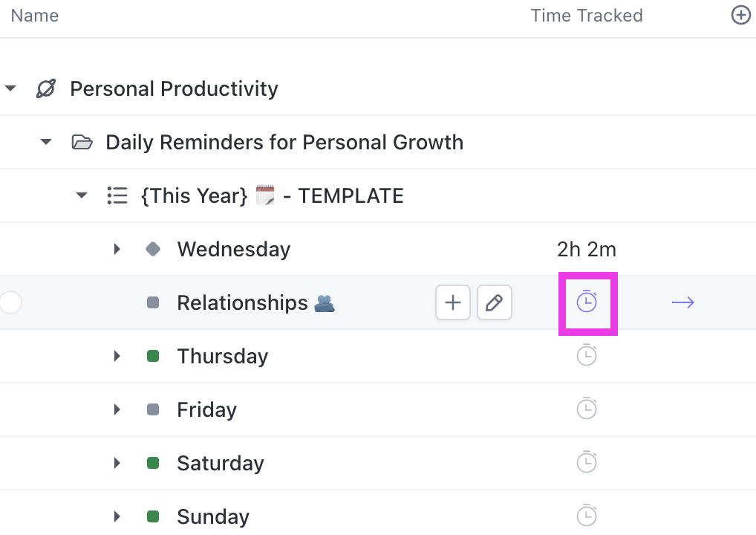This screenshot has height=535, width=756.
Task: Add a subtask to Relationships with the plus button
Action: pos(453,302)
